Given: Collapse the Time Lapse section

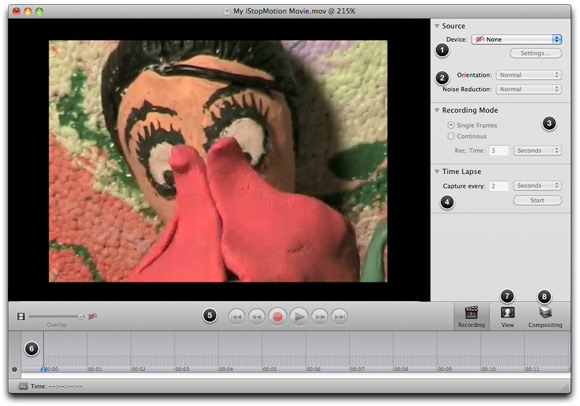Looking at the screenshot, I should tap(437, 172).
